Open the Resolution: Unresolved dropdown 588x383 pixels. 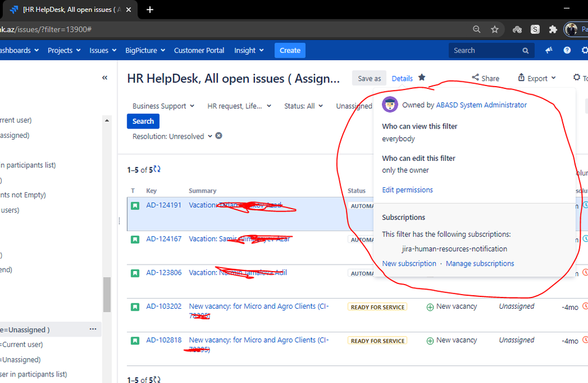(172, 136)
